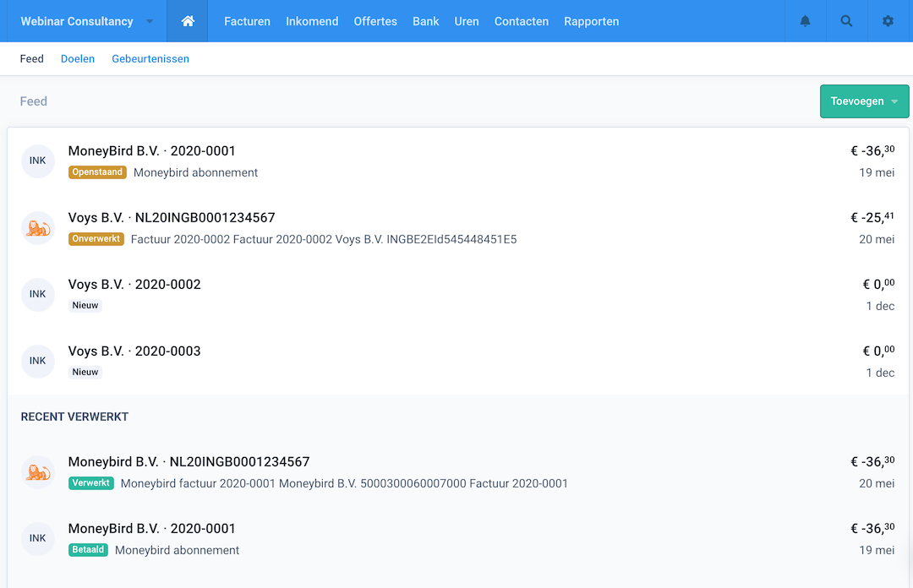Open the Rapporten menu
913x588 pixels.
(591, 21)
